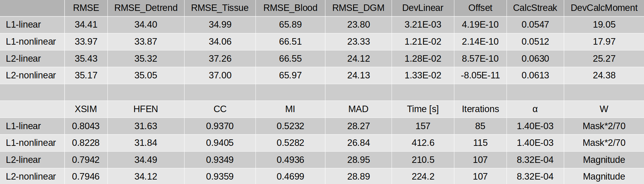Click the RMSE_Detrend column header

(x=146, y=8)
